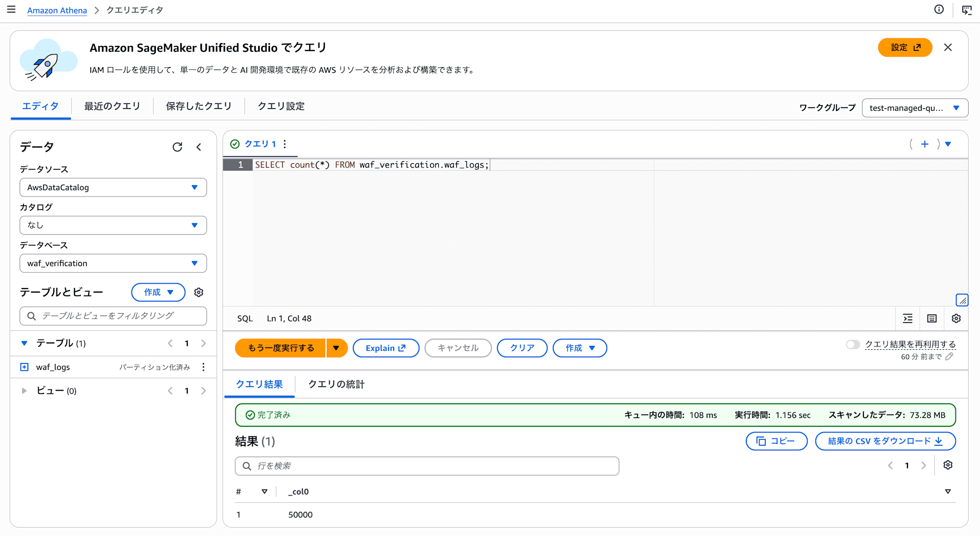
Task: Switch to Recent queries tab
Action: point(112,106)
